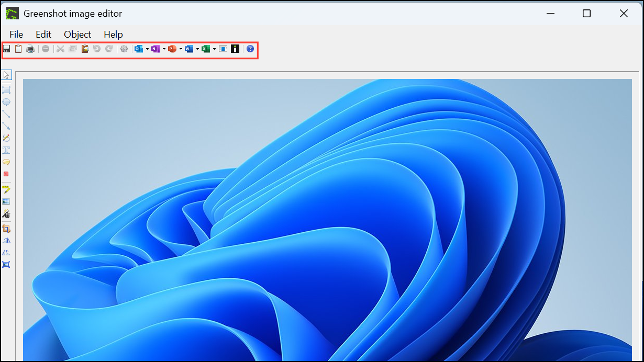
Task: Select the Draw ellipse tool
Action: pyautogui.click(x=6, y=102)
